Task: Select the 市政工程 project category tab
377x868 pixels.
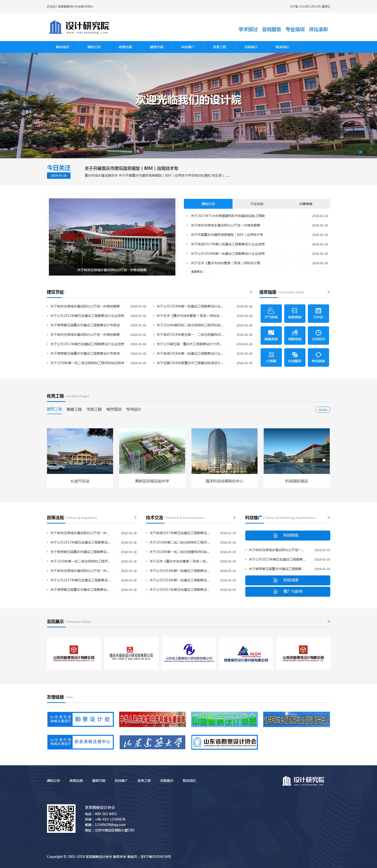Action: 94,409
